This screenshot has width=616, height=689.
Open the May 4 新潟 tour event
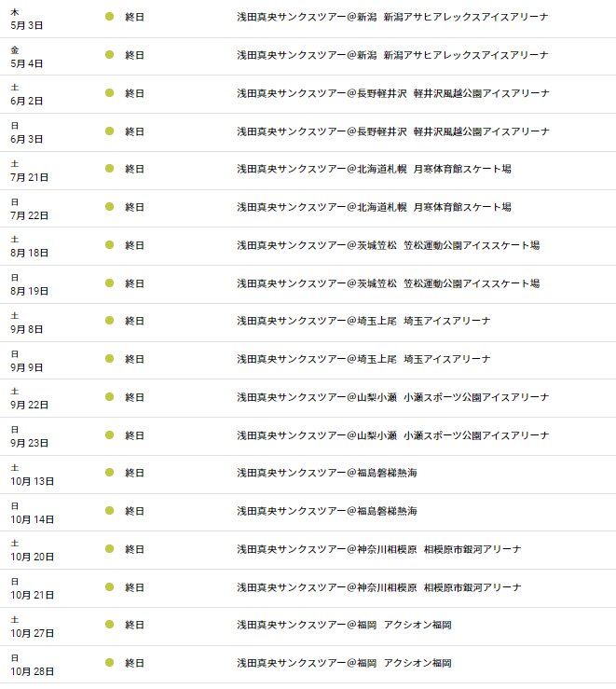[392, 55]
